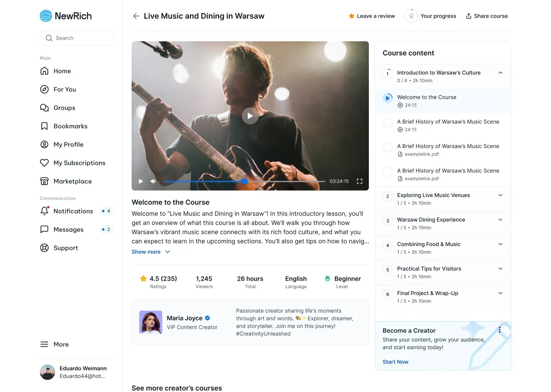551x392 pixels.
Task: Open Bookmarks from sidebar
Action: point(70,126)
